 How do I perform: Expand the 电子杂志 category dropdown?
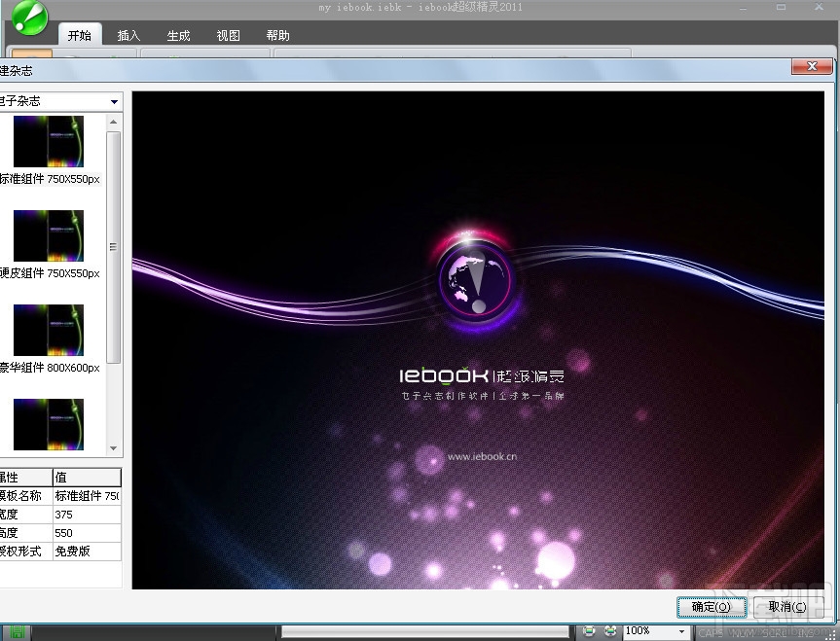114,102
